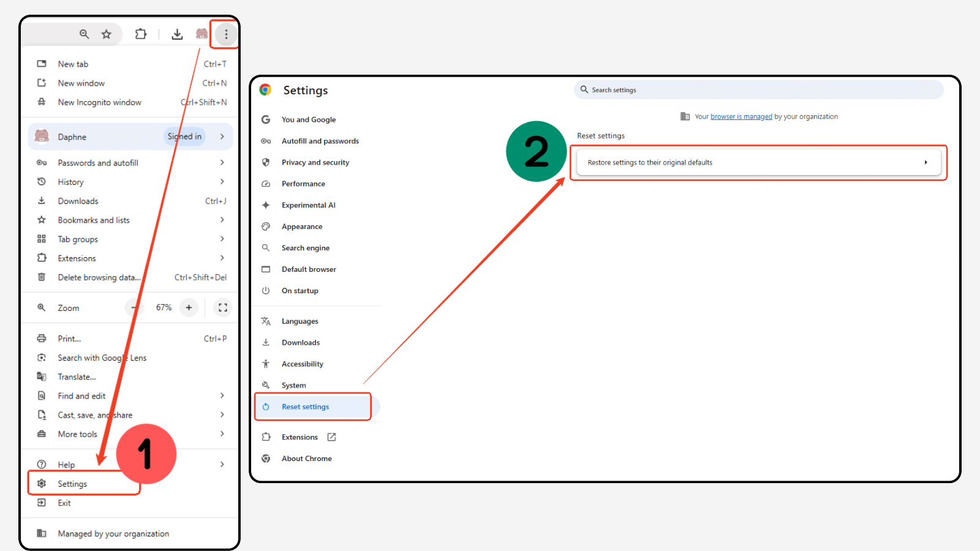The image size is (980, 551).
Task: Open the Extensions puzzle icon in toolbar
Action: [140, 34]
